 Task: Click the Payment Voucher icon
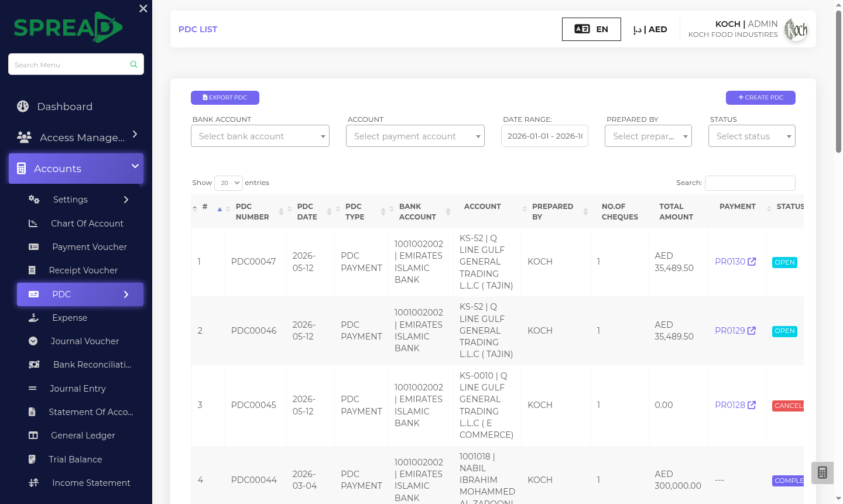[34, 247]
